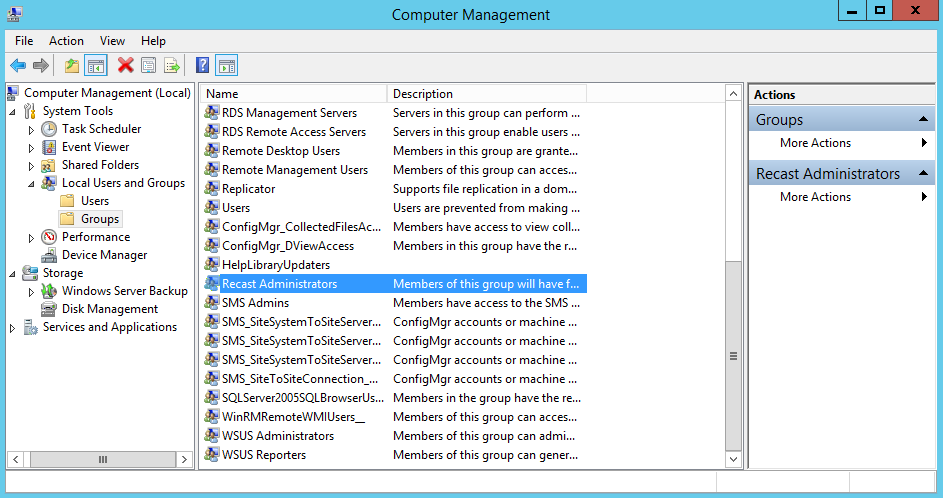Collapse the Local Users and Groups node
This screenshot has height=498, width=943.
31,184
